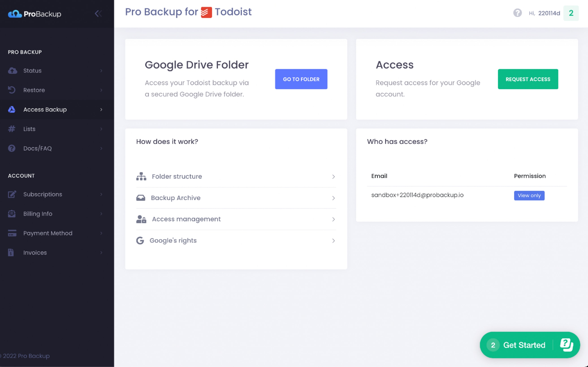Click the Todoist logo in the header
The width and height of the screenshot is (588, 367).
click(206, 12)
